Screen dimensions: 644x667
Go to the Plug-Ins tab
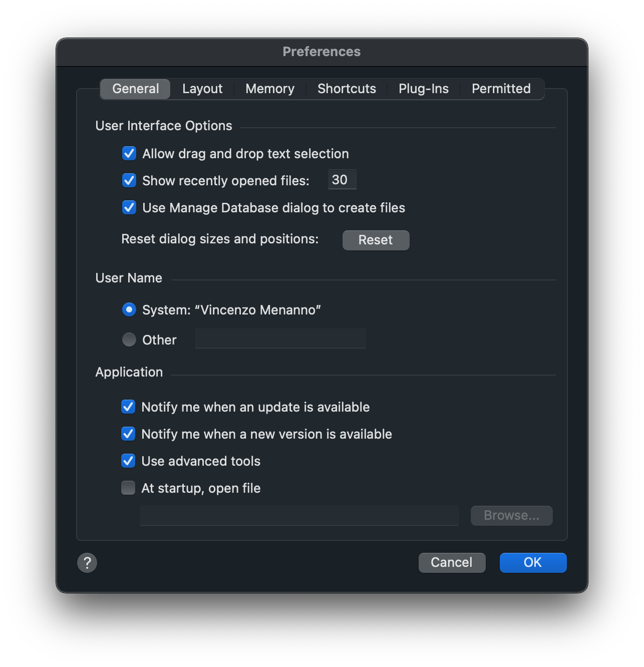424,89
